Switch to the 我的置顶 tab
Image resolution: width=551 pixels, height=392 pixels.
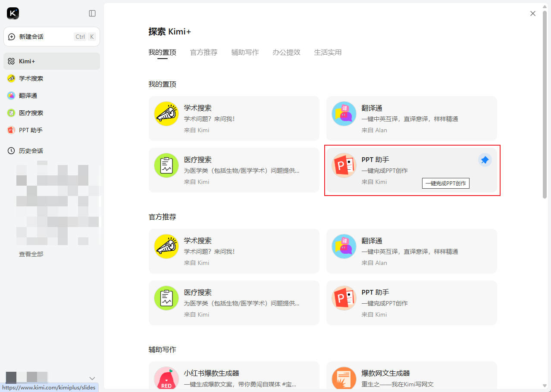163,53
